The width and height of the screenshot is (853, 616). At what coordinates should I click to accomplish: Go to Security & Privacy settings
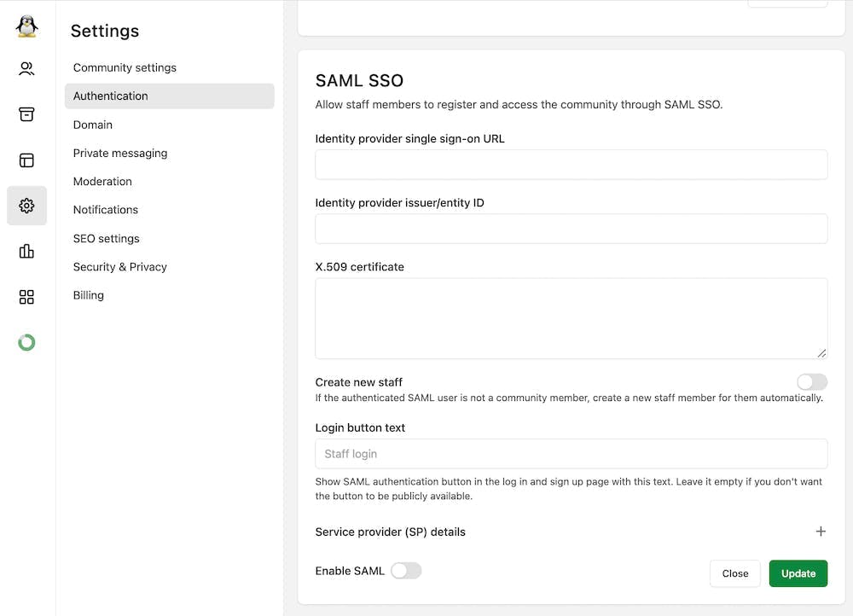tap(120, 267)
